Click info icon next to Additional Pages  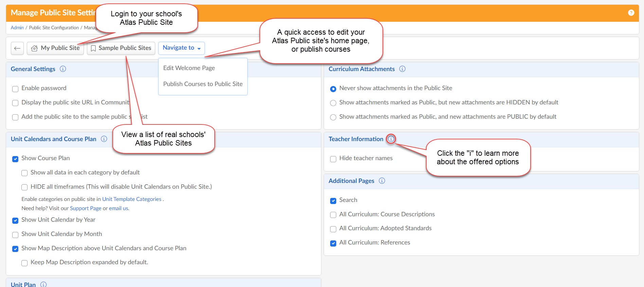point(382,181)
